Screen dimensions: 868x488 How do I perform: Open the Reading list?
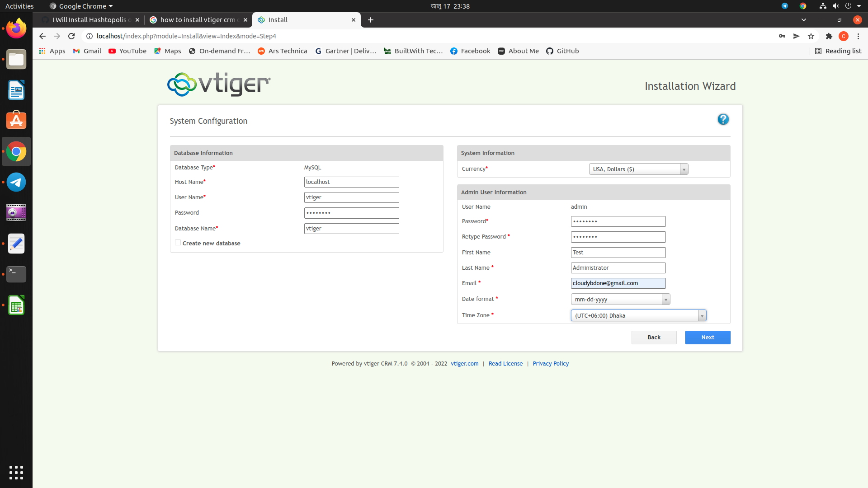click(838, 51)
